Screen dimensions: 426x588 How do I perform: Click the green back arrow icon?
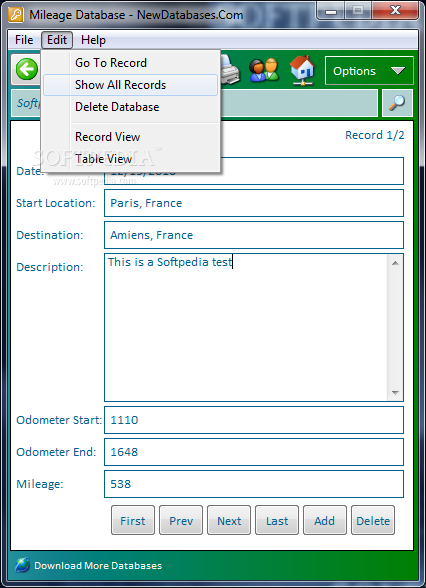[27, 70]
